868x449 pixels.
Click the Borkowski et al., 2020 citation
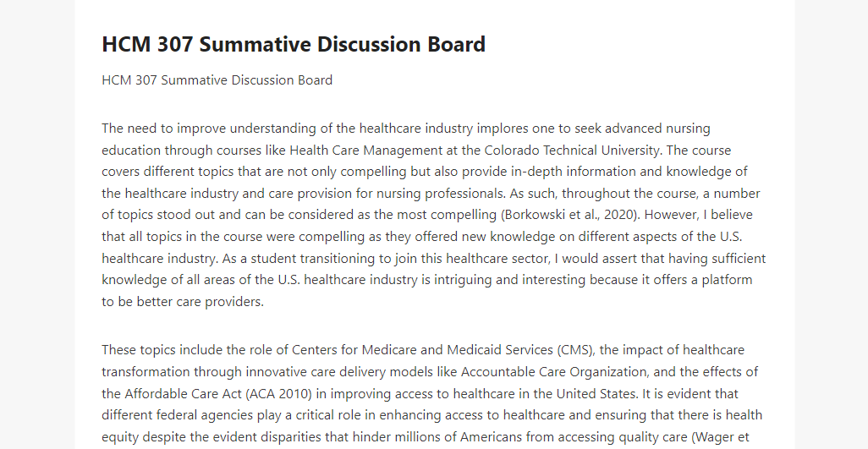570,215
